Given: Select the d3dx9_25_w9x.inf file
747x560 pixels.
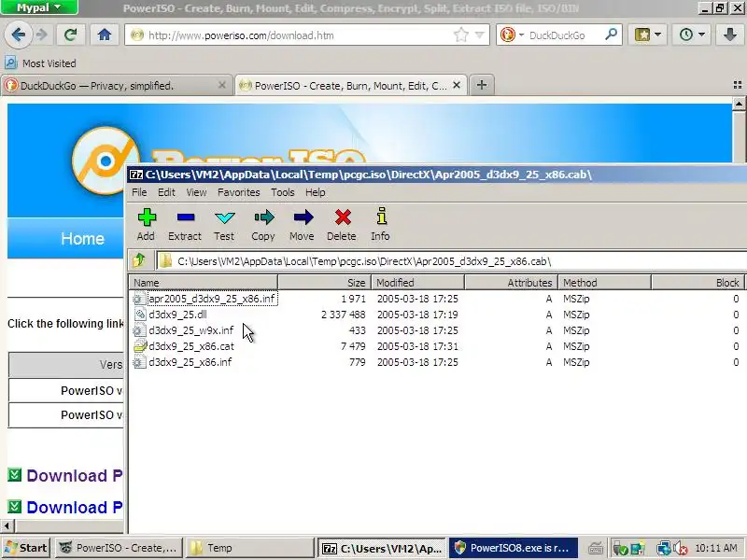Looking at the screenshot, I should [191, 330].
